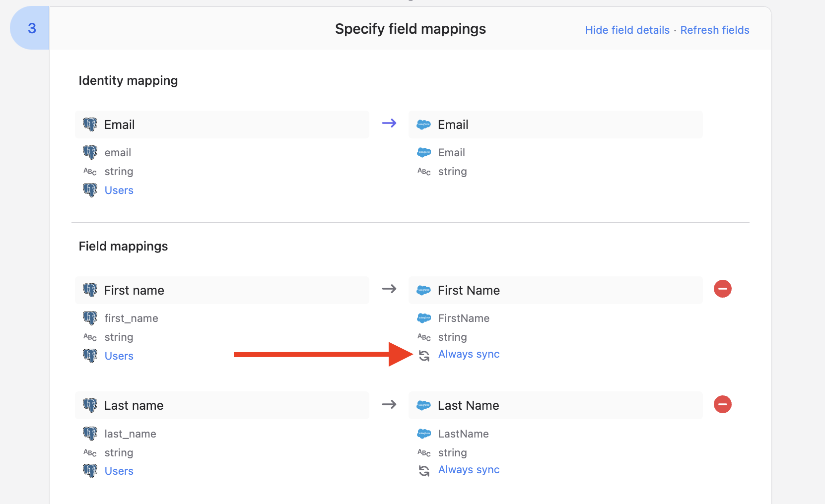
Task: Click the Specify field mappings title
Action: [411, 29]
